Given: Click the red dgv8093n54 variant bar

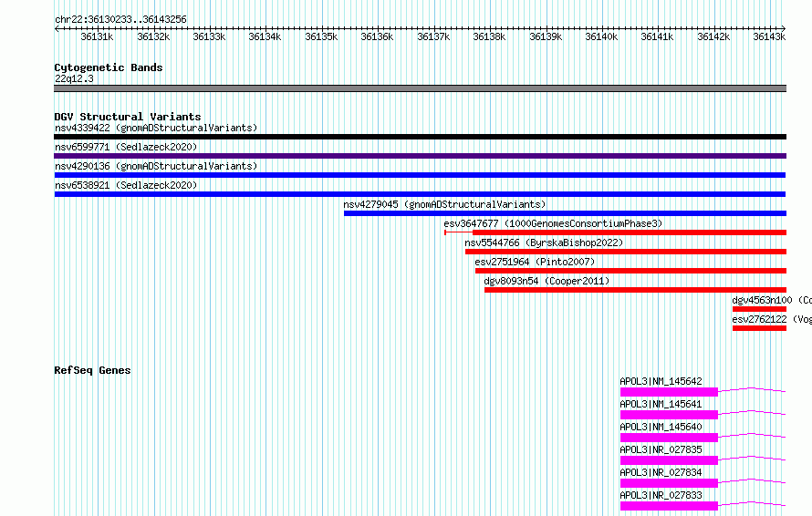Looking at the screenshot, I should coord(635,290).
